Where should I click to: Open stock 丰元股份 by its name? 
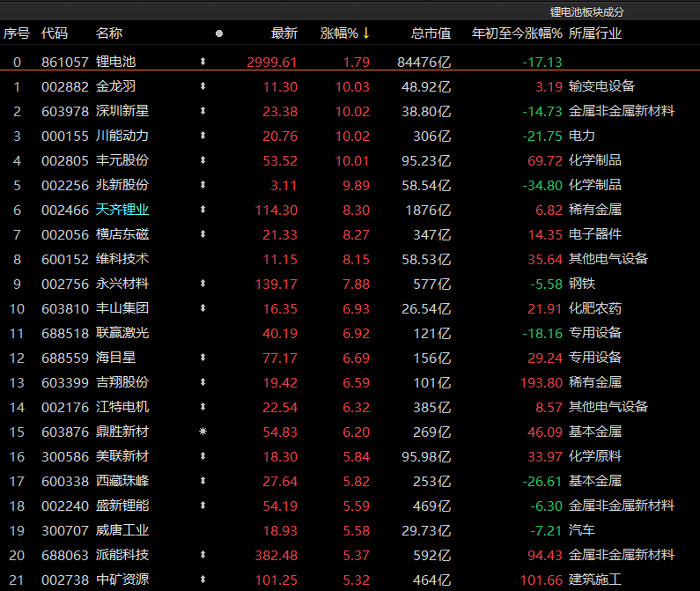[x=122, y=160]
